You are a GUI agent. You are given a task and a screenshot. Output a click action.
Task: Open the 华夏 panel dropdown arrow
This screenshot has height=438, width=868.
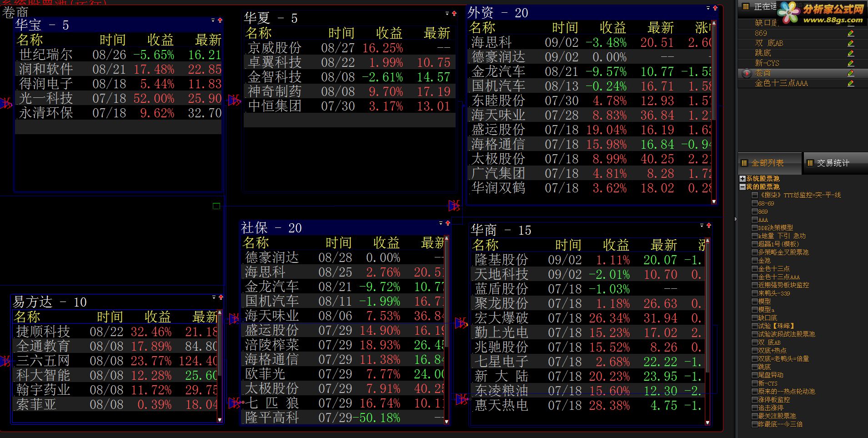click(x=447, y=14)
